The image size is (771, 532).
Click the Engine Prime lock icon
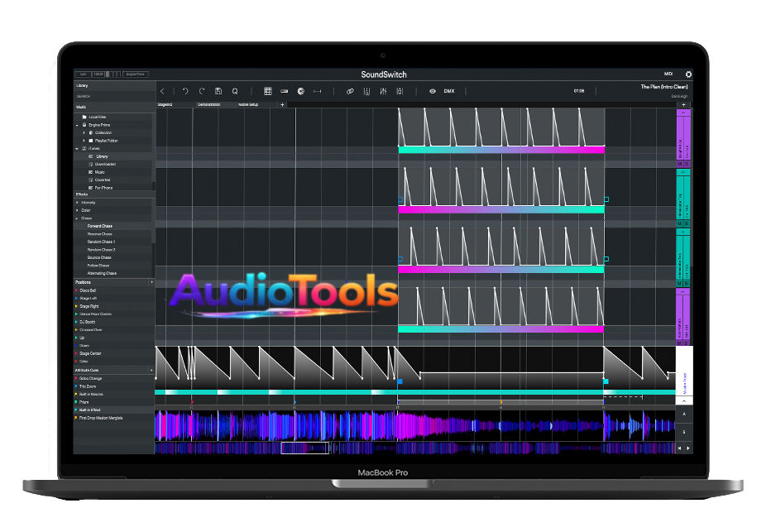click(84, 125)
